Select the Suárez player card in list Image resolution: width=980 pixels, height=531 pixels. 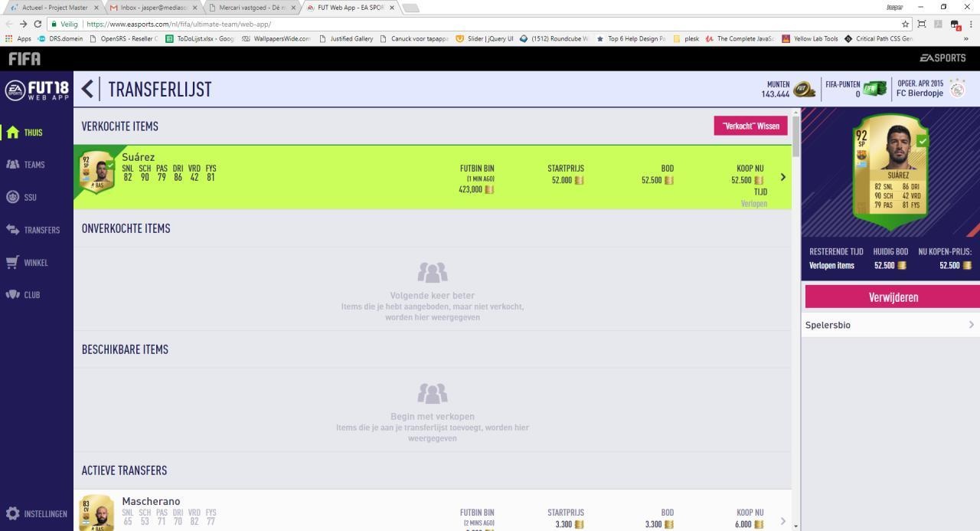coord(96,173)
